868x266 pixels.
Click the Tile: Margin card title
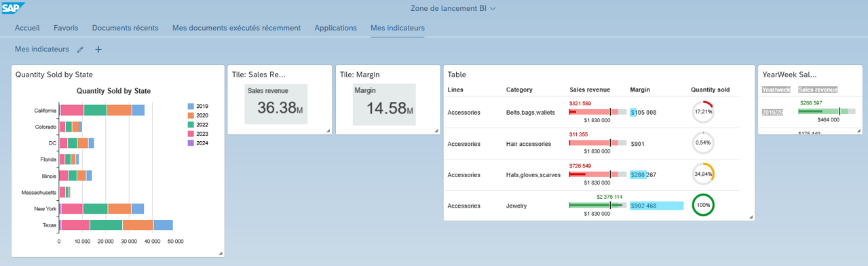click(360, 75)
